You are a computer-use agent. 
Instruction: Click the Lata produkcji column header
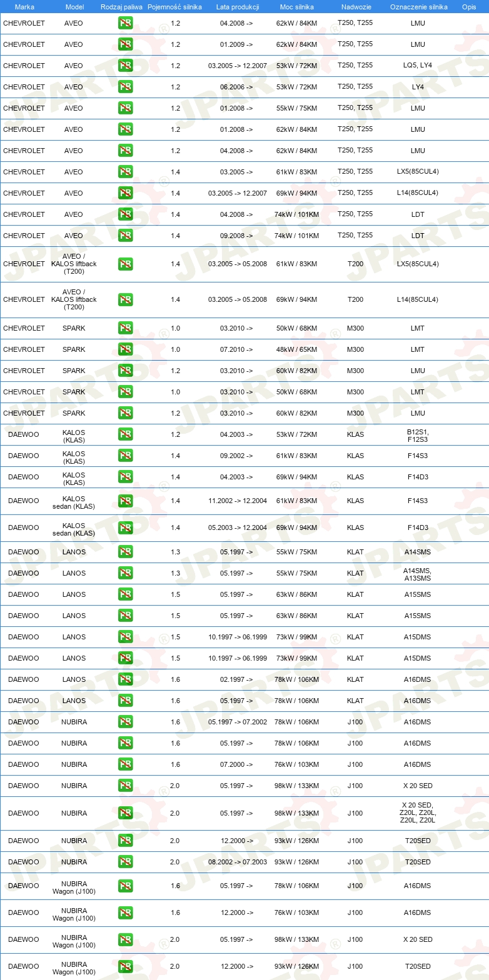coord(238,7)
